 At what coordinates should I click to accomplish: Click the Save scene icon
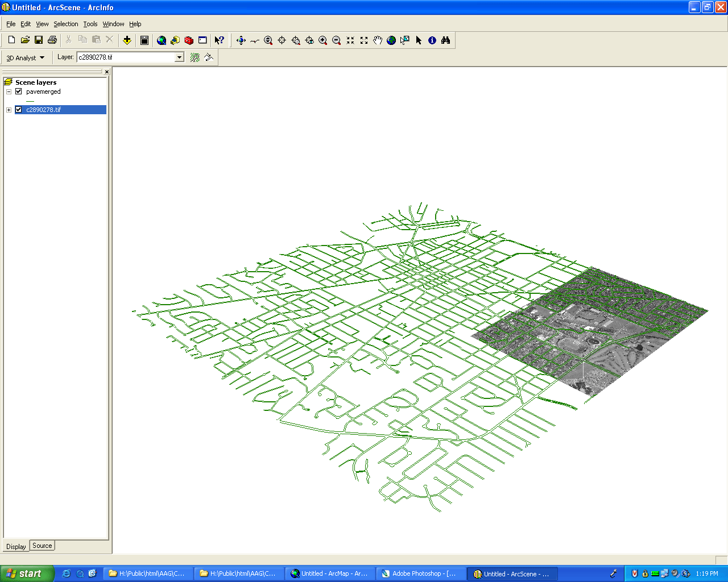(39, 40)
